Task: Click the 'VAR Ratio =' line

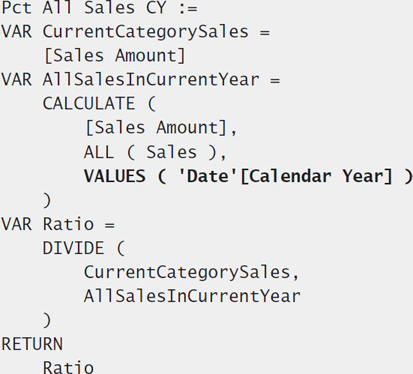Action: 58,224
